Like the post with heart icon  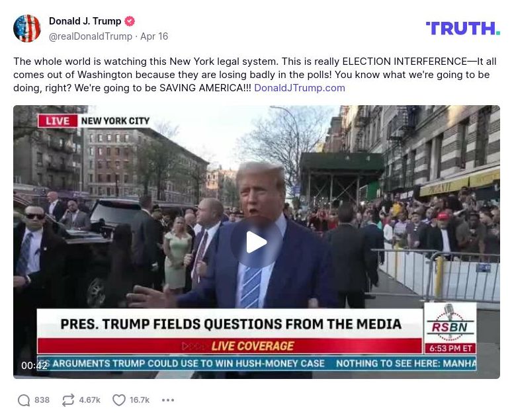click(x=118, y=400)
